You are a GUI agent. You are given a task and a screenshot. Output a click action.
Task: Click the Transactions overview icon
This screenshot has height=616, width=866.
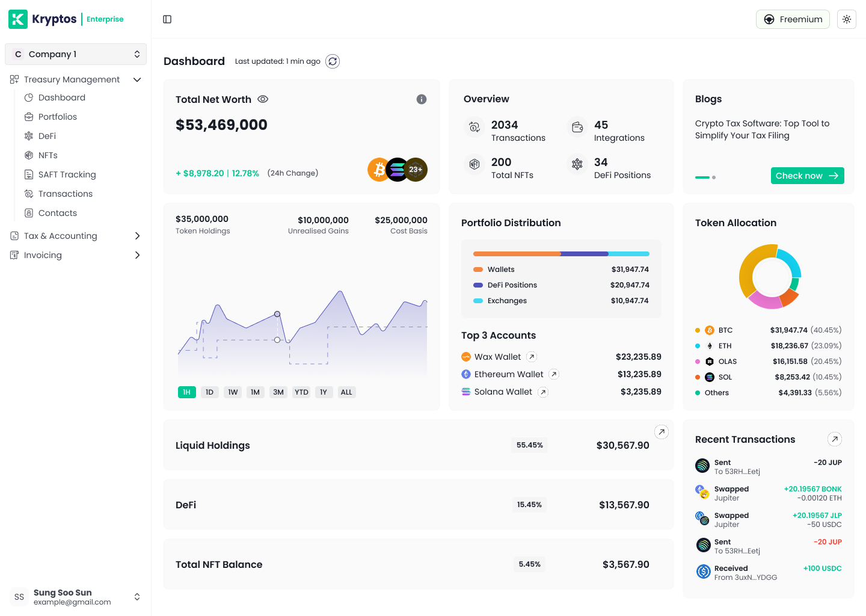474,127
